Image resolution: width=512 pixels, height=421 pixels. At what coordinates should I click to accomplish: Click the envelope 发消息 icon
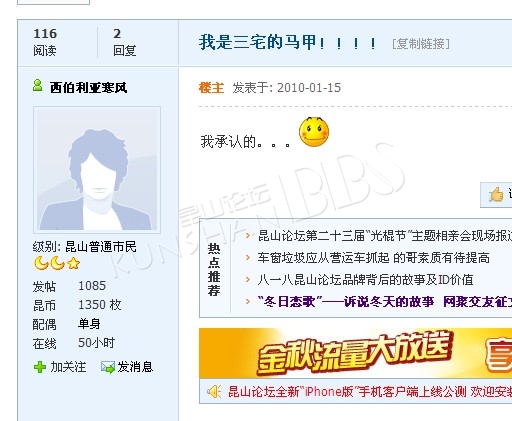[108, 367]
